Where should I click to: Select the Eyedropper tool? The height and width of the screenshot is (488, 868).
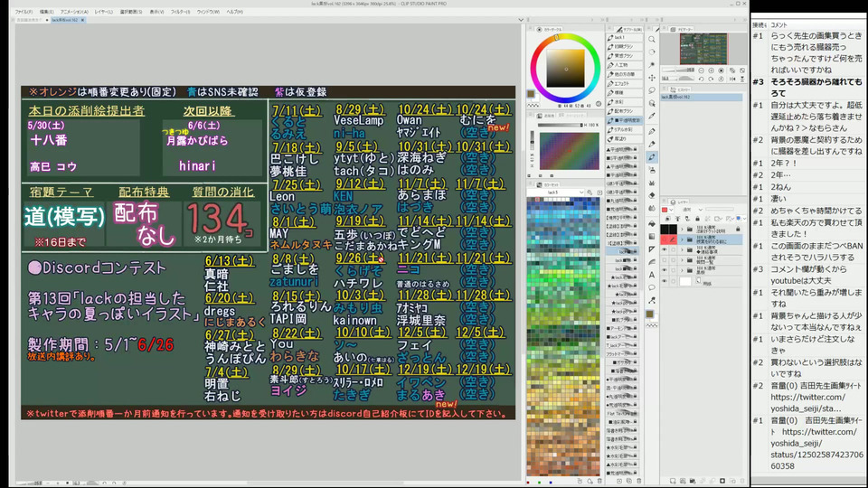(651, 117)
